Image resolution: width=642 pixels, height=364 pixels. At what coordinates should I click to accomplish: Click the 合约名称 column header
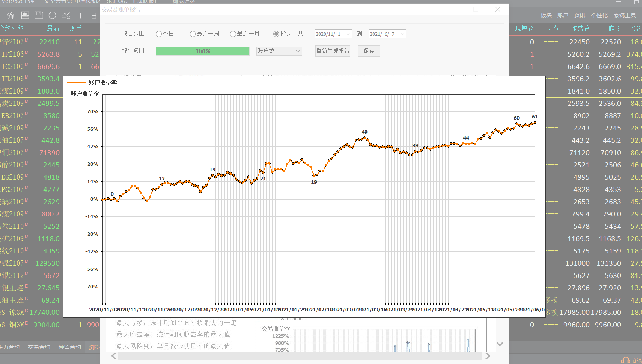(12, 29)
